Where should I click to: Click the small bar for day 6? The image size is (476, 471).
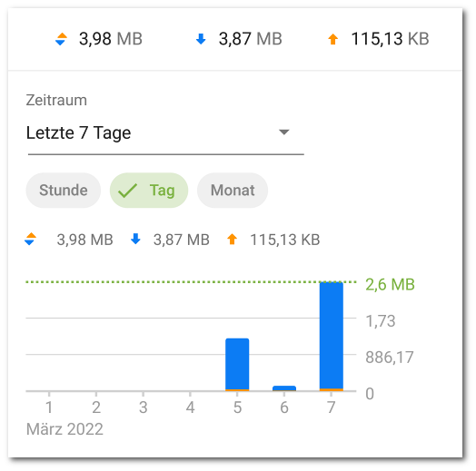pyautogui.click(x=284, y=388)
